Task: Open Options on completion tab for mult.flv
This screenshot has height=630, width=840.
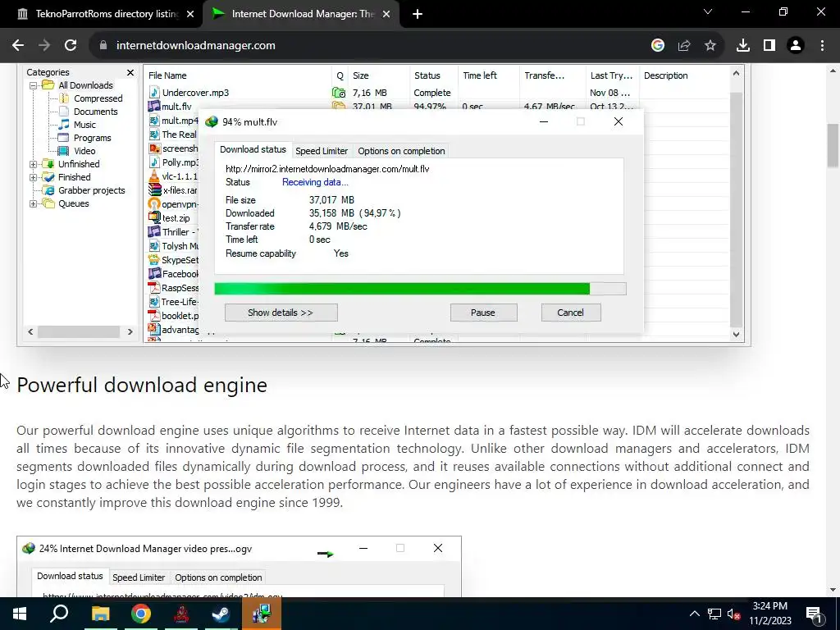Action: coord(401,151)
